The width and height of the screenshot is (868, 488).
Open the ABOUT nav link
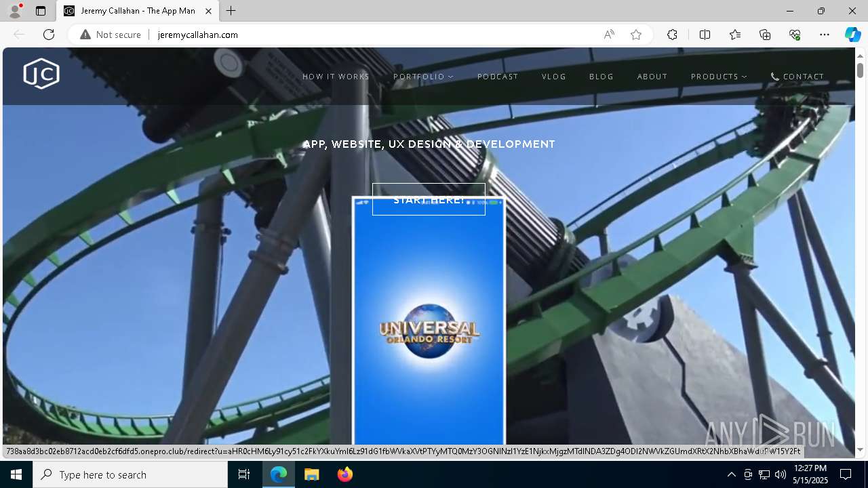652,77
